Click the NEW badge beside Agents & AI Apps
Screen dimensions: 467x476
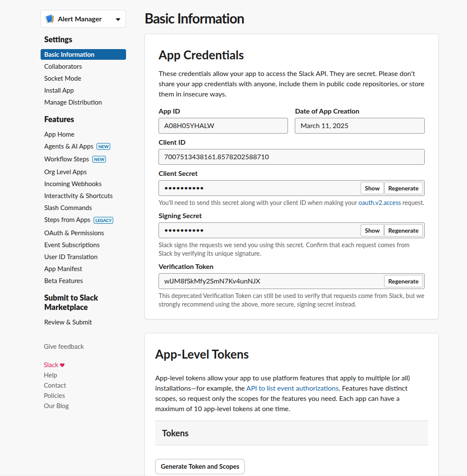[103, 146]
